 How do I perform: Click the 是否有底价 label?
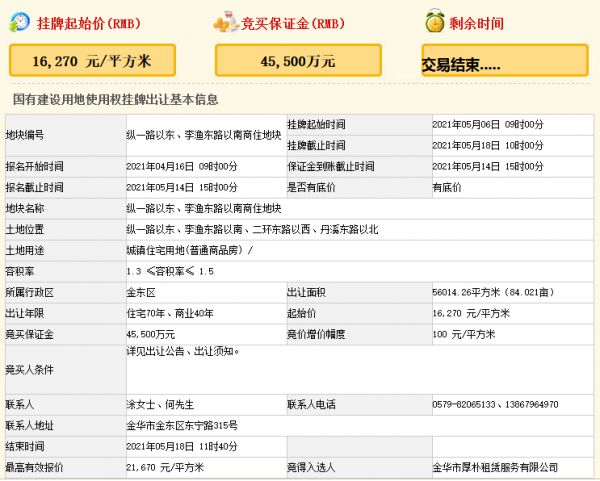pos(311,188)
